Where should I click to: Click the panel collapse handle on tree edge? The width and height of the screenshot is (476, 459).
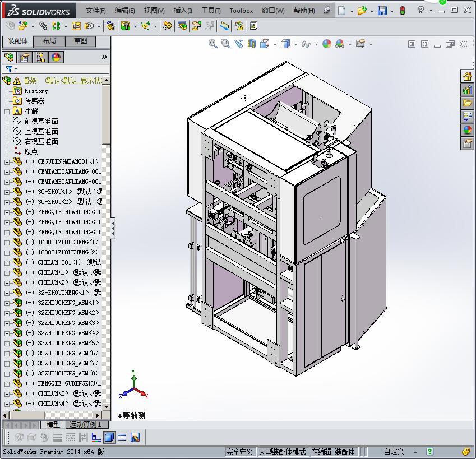tap(113, 228)
